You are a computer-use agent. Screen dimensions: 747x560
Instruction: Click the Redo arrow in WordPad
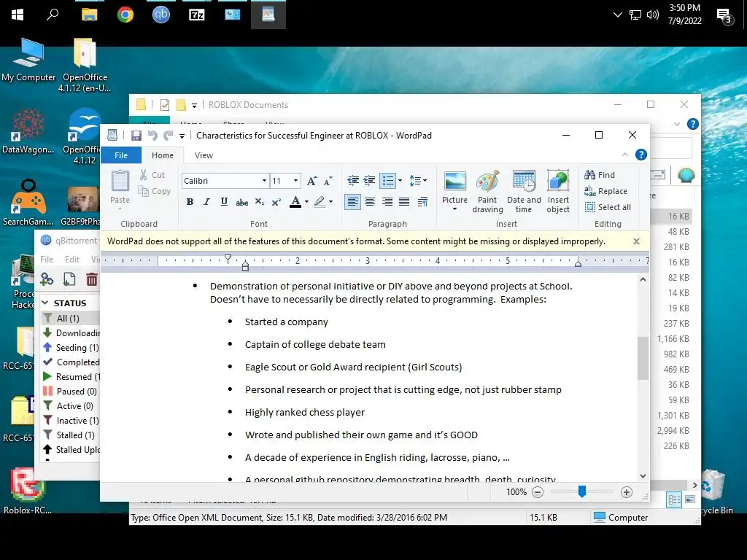pyautogui.click(x=169, y=136)
